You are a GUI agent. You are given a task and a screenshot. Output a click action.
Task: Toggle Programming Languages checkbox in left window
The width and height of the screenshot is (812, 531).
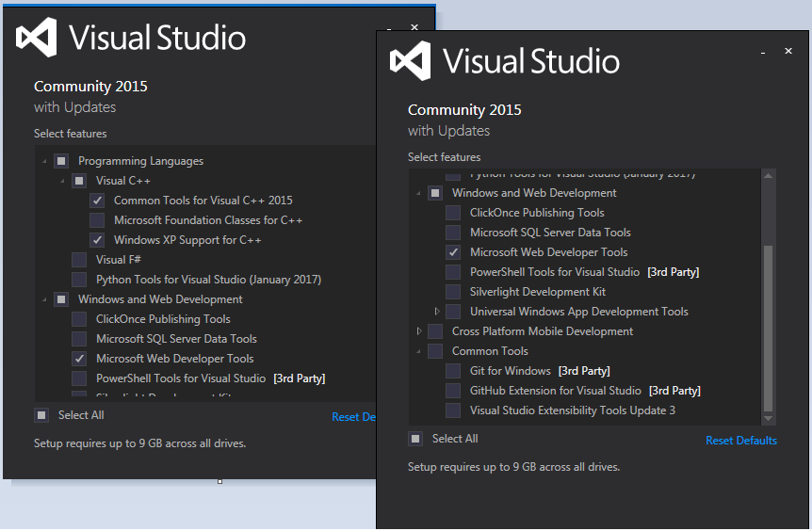point(61,161)
